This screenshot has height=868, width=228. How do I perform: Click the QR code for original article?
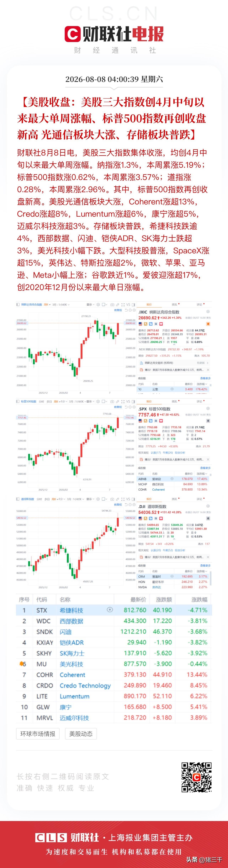[x=197, y=777]
